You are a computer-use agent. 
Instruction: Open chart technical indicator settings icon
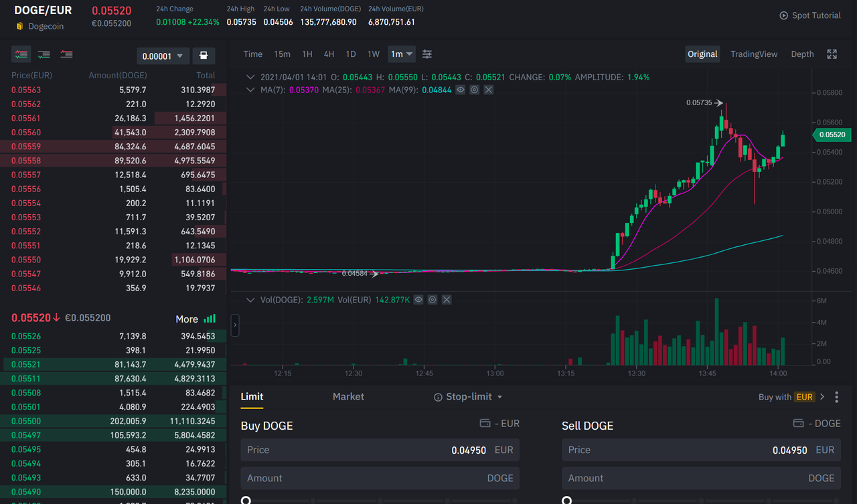tap(427, 54)
